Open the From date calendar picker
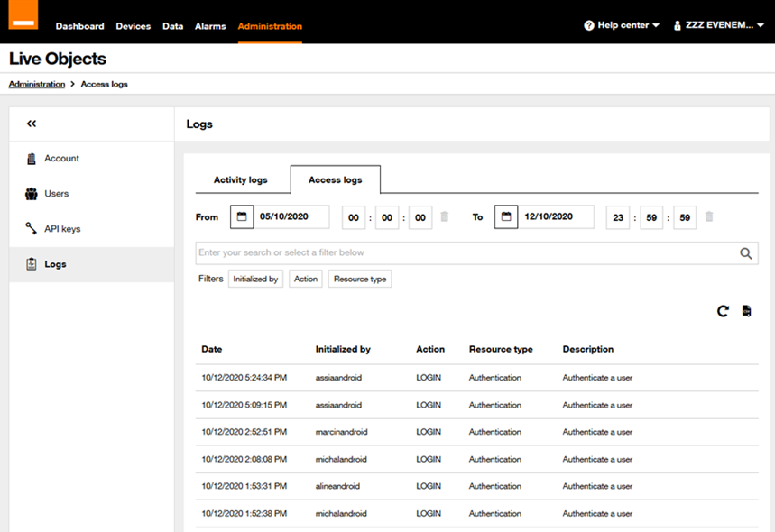Image resolution: width=775 pixels, height=532 pixels. pos(242,216)
